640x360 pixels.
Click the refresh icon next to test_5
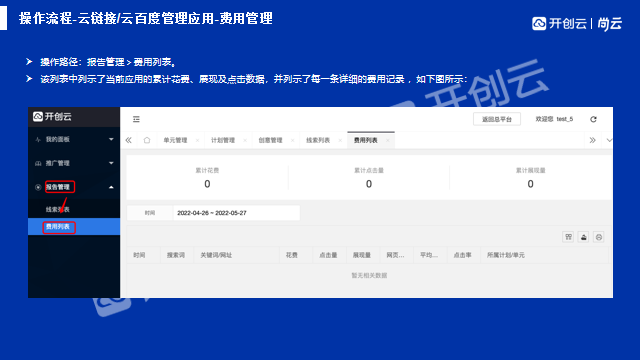(593, 119)
